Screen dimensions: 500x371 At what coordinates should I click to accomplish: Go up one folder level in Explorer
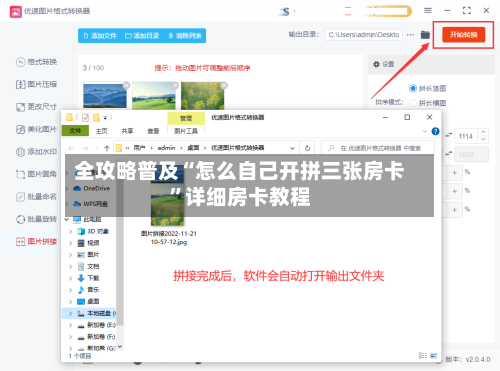pos(107,148)
